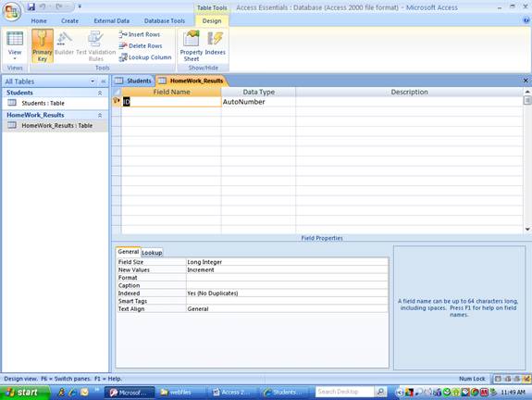The image size is (532, 400).
Task: Toggle the Property Sheet pane
Action: pyautogui.click(x=192, y=46)
